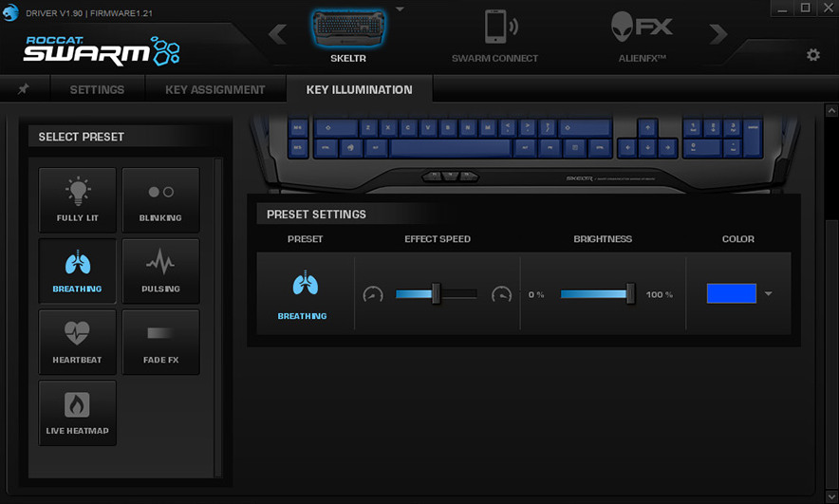This screenshot has height=504, width=839.
Task: Click the fast speed gauge icon
Action: [x=501, y=294]
